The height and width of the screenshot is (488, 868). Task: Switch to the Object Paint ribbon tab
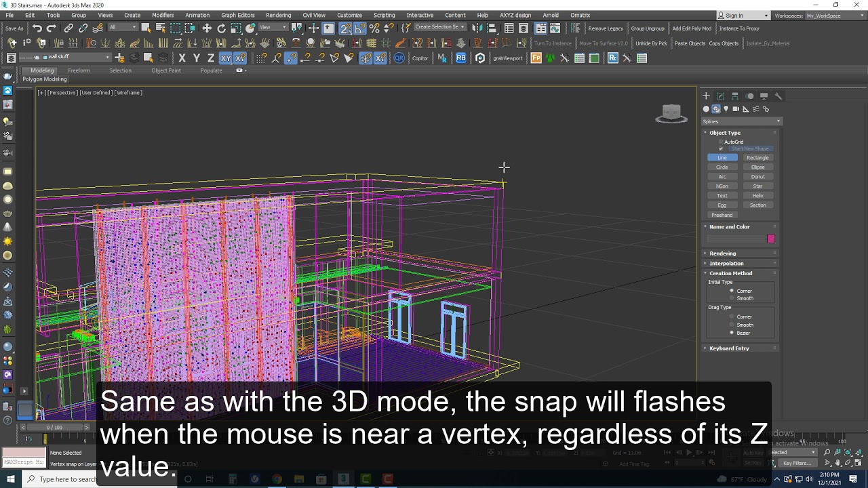pos(166,70)
